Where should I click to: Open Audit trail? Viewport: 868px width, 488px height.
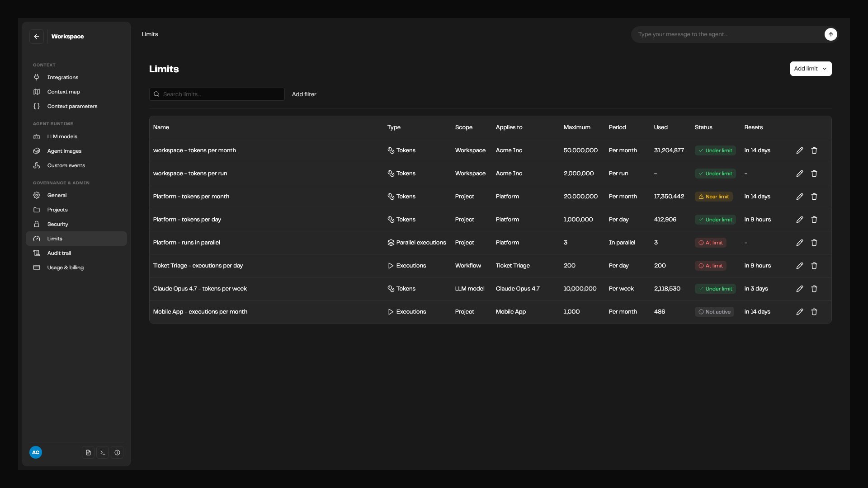click(76, 253)
